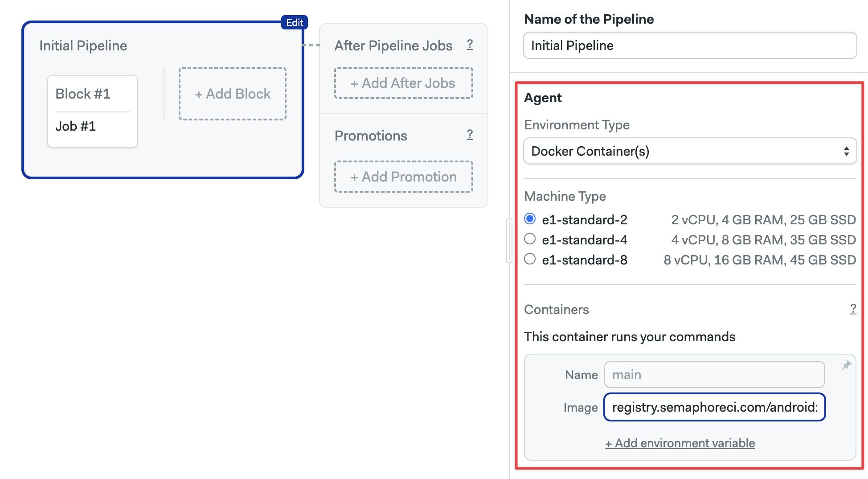Select the e1-standard-2 machine type

tap(530, 219)
